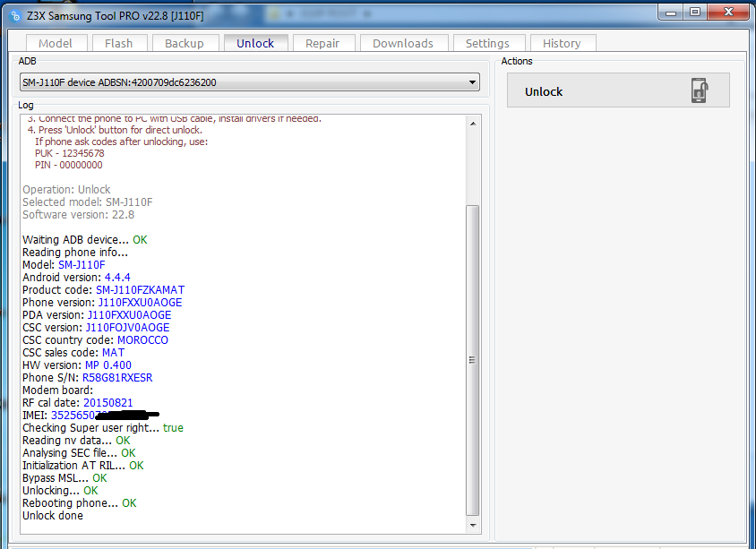Image resolution: width=756 pixels, height=549 pixels.
Task: Click the log scrollbar down arrow
Action: click(473, 525)
